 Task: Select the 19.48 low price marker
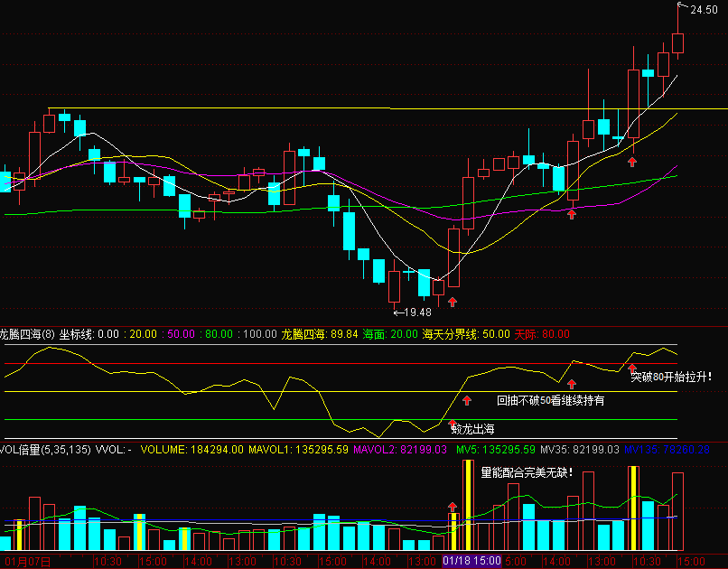[x=412, y=312]
